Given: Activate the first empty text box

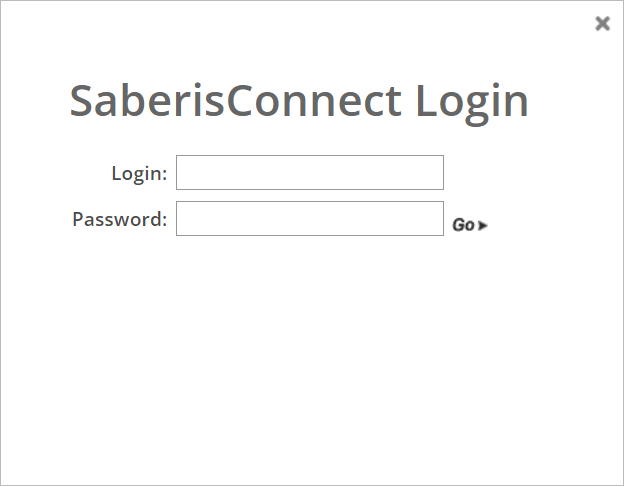Looking at the screenshot, I should coord(309,172).
